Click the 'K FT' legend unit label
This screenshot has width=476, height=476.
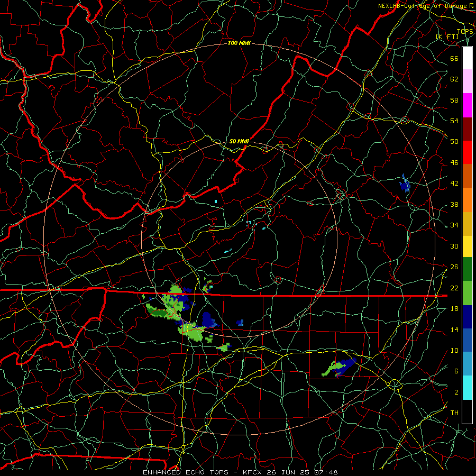(447, 36)
